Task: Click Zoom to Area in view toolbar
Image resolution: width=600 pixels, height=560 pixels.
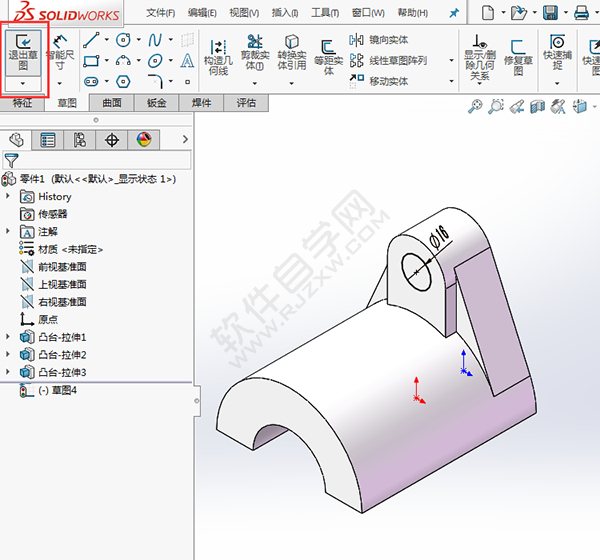Action: pyautogui.click(x=496, y=106)
